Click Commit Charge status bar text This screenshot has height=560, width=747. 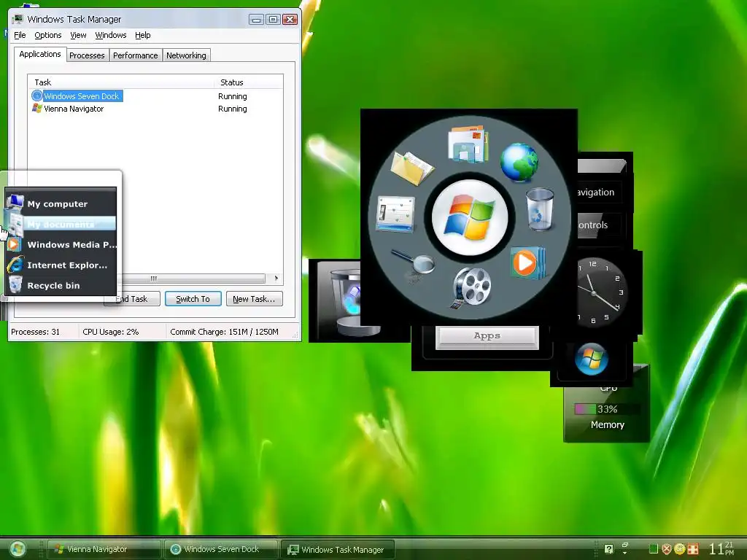(x=224, y=332)
